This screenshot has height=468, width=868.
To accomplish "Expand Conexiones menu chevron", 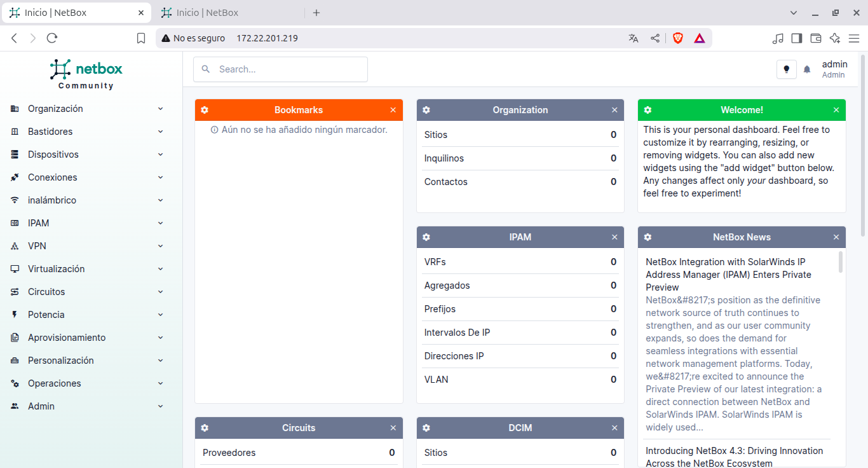I will [161, 177].
